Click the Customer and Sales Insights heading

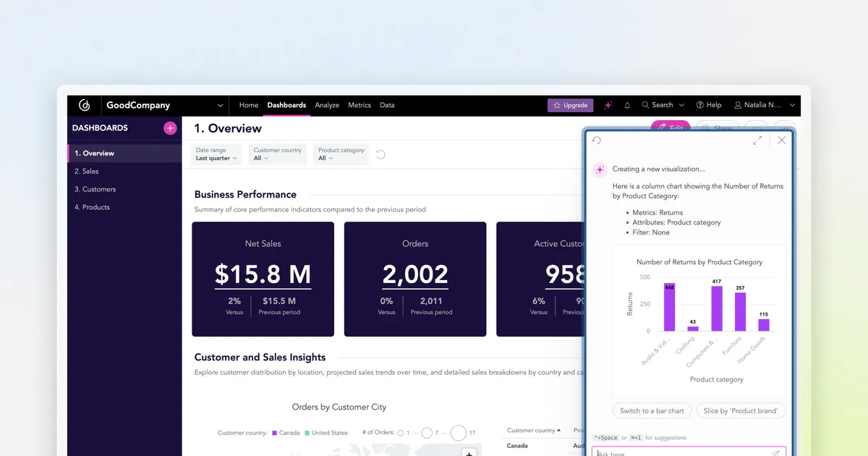[260, 357]
